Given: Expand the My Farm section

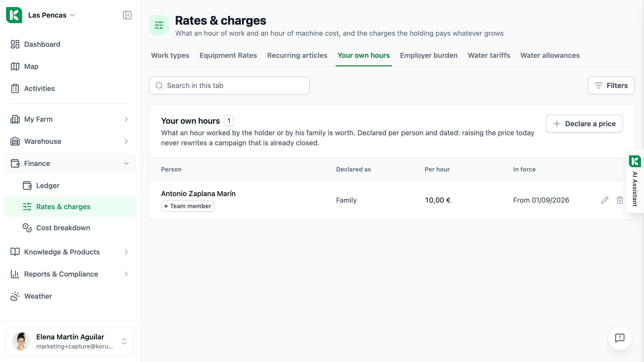Looking at the screenshot, I should coord(70,119).
